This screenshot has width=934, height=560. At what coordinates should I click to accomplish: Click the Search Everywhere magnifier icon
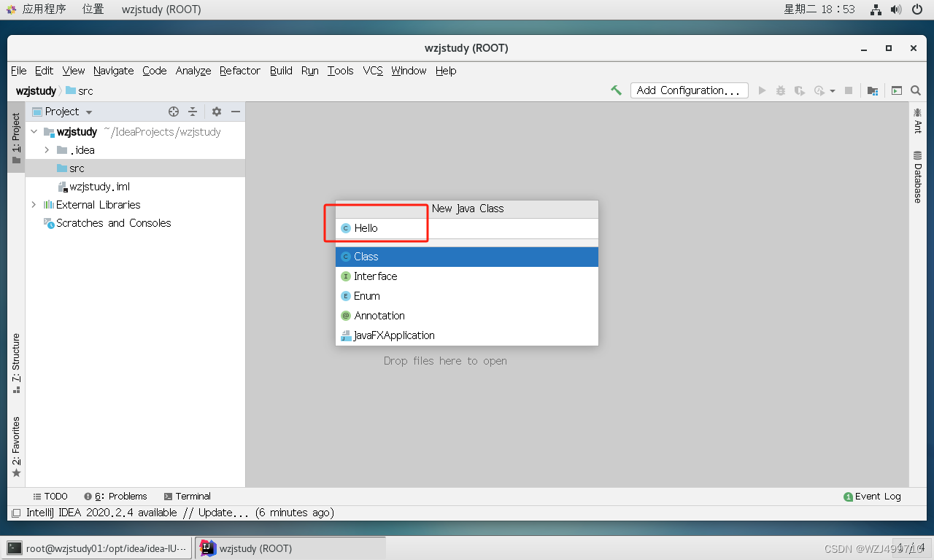915,90
